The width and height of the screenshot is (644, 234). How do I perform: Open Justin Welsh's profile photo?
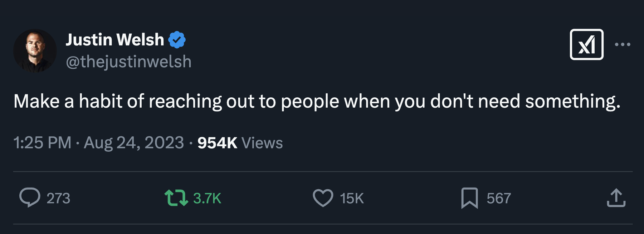[35, 50]
